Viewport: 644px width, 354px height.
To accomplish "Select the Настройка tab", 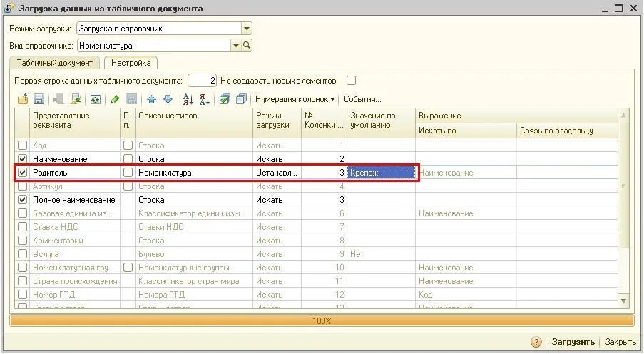I will (x=131, y=63).
